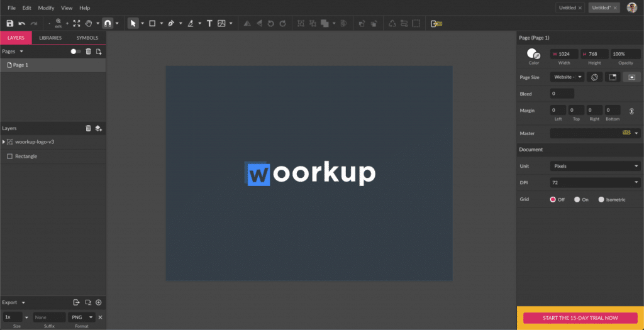Viewport: 644px width, 330px height.
Task: Open the shape tools dropdown arrow
Action: coord(162,23)
